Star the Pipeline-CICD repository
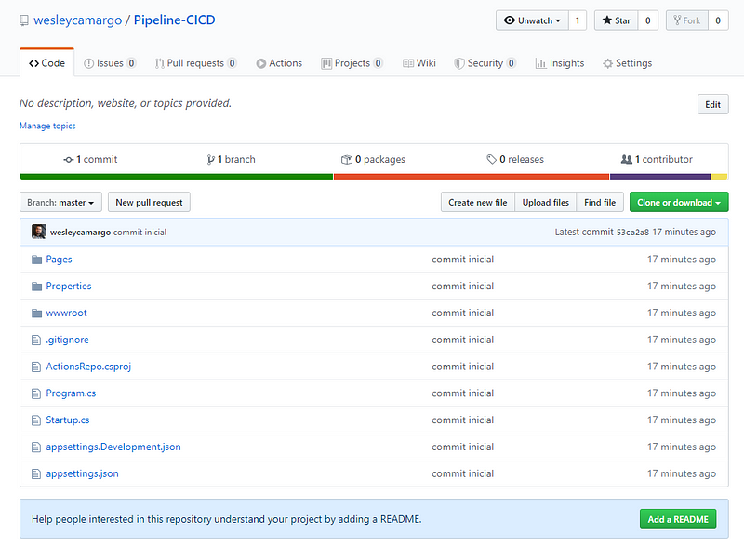744x560 pixels. (615, 20)
